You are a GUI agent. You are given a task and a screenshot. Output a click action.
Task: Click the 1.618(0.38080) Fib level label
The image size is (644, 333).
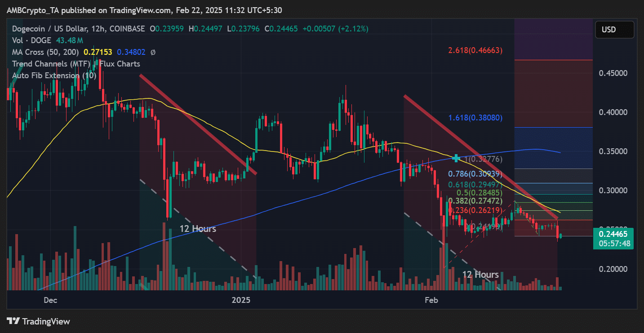click(475, 118)
